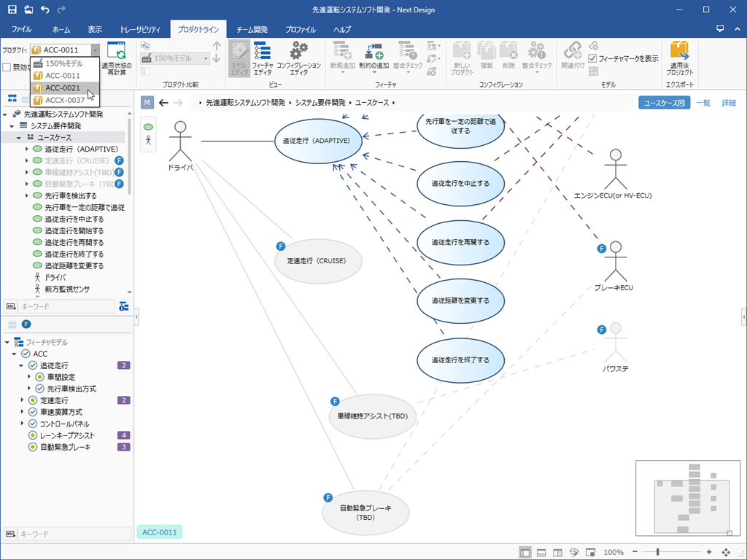Uncheck the 車速演算方式 feature checkbox
The width and height of the screenshot is (747, 560).
coord(33,412)
